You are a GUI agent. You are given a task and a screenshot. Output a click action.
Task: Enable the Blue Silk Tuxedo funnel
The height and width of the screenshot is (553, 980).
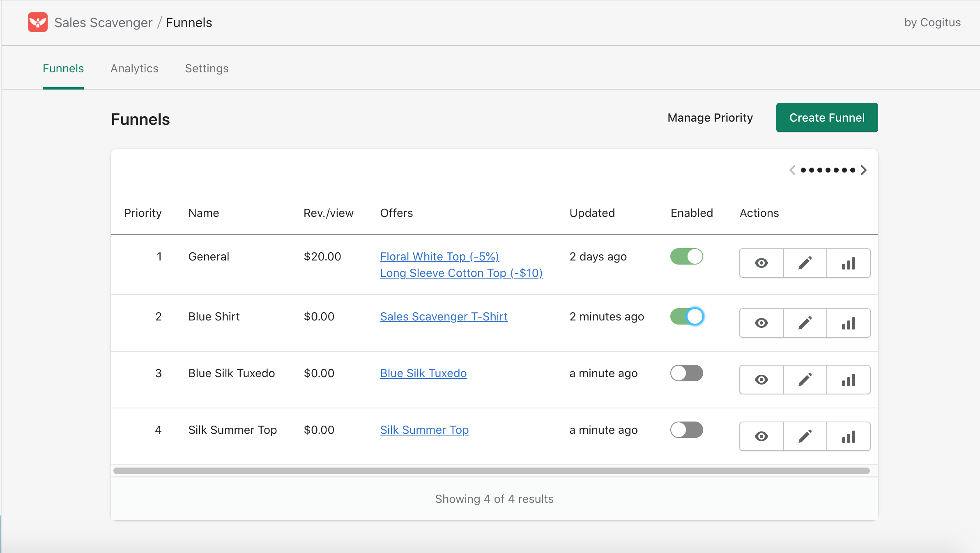pos(686,373)
